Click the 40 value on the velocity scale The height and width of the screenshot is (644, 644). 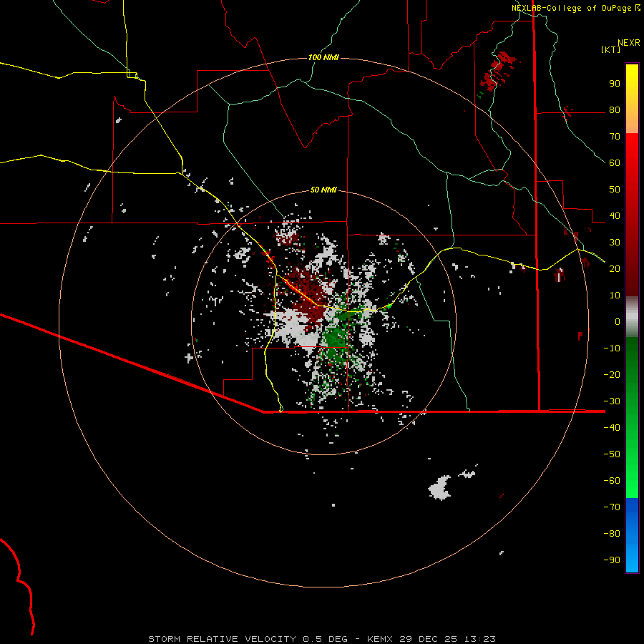(615, 216)
